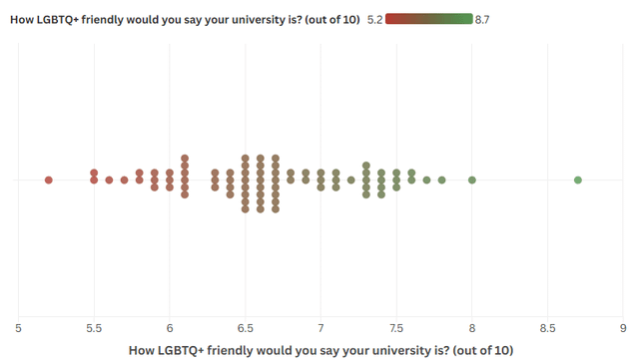Viewport: 639px width, 364px height.
Task: Click the single dot at 5.7
Action: tap(124, 180)
